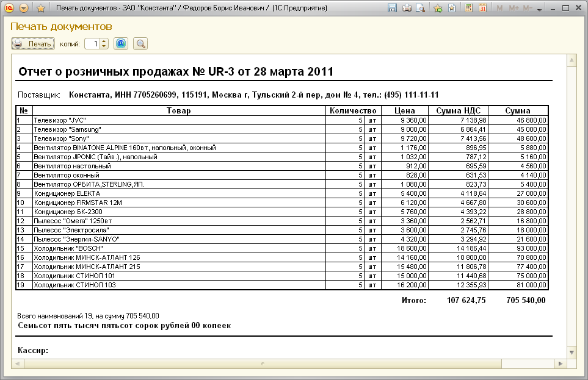Select cell Холодильник СТИНОЛ 103
The image size is (588, 380).
pyautogui.click(x=179, y=285)
